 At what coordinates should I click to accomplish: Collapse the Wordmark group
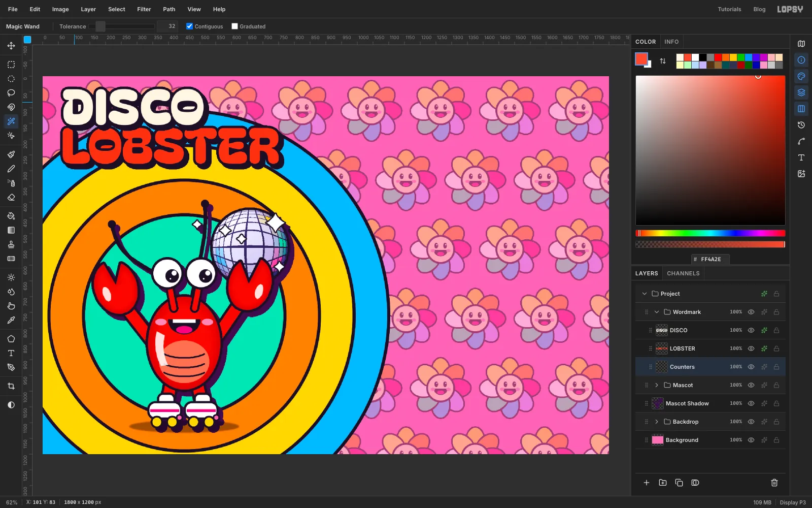click(657, 312)
